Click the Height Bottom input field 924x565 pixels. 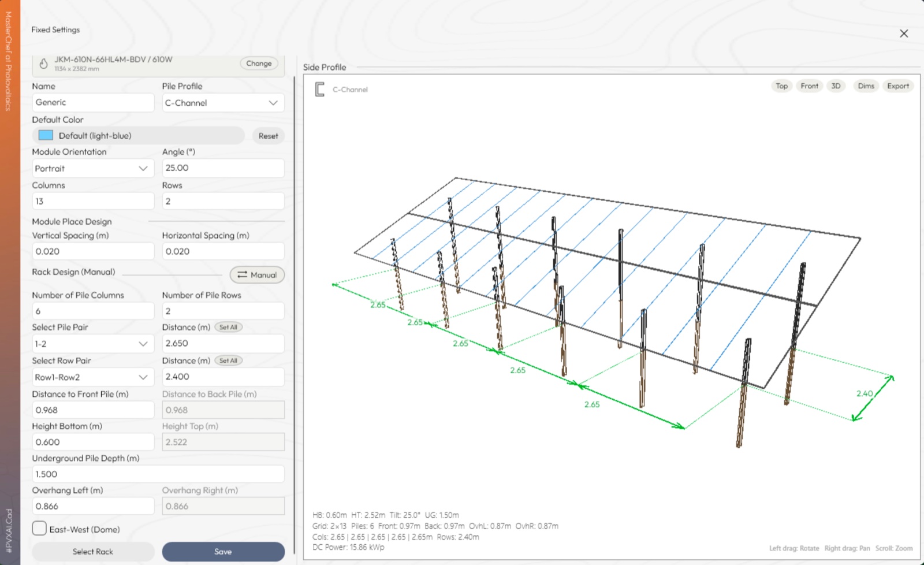pyautogui.click(x=93, y=442)
